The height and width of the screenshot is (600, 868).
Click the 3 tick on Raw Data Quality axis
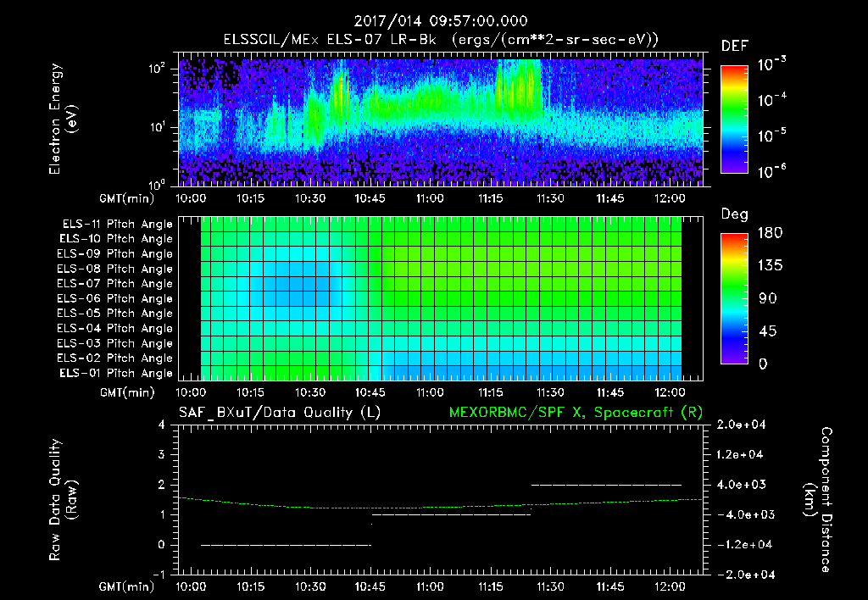162,454
